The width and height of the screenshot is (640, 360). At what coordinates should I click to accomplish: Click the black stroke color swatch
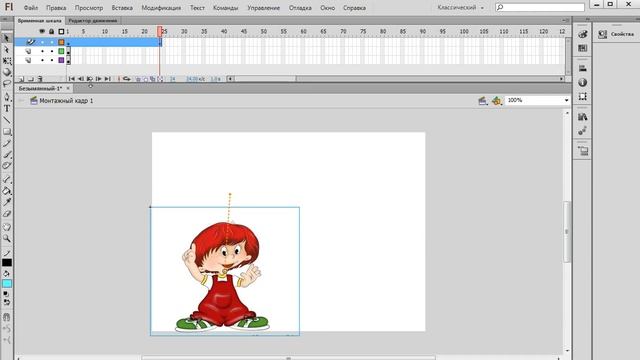(x=7, y=262)
